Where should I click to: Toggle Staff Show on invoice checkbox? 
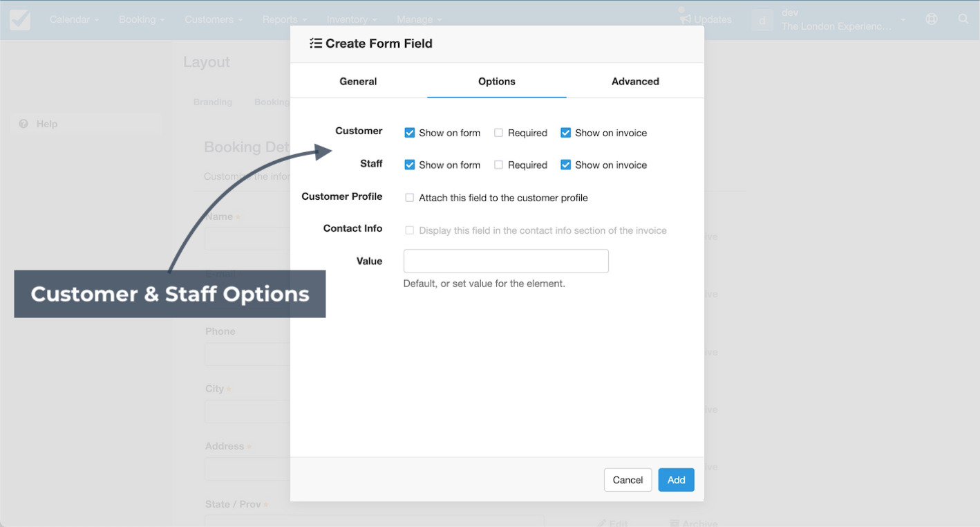pyautogui.click(x=566, y=165)
